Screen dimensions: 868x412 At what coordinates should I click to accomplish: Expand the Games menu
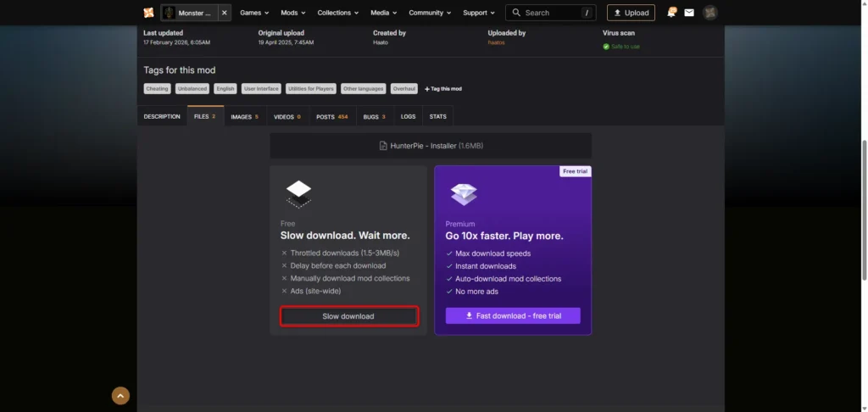pos(254,13)
